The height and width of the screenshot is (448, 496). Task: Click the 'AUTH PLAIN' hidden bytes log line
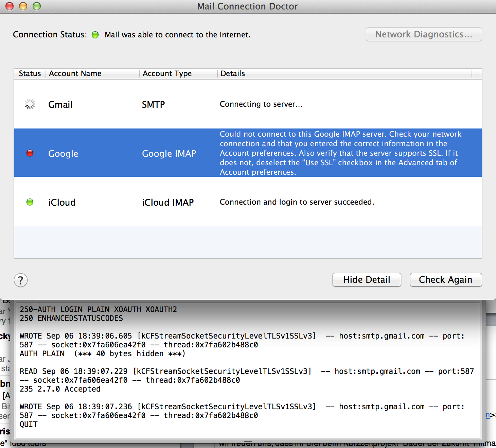pos(102,354)
